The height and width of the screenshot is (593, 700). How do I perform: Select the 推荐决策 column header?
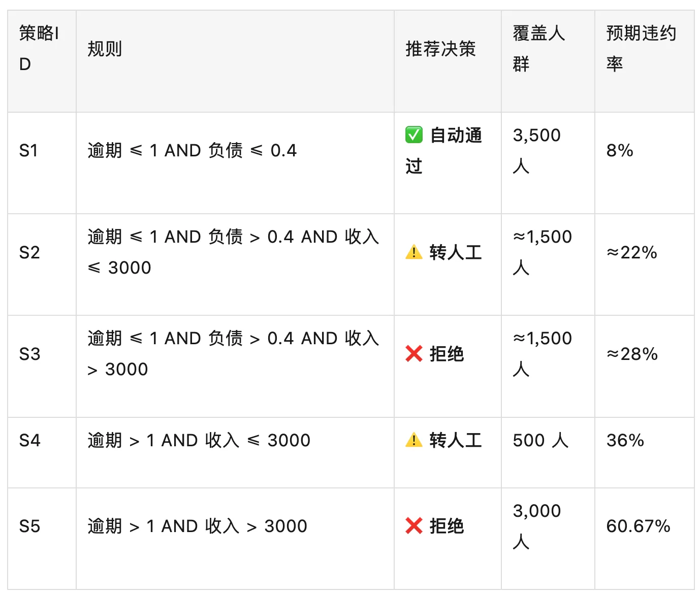click(448, 61)
